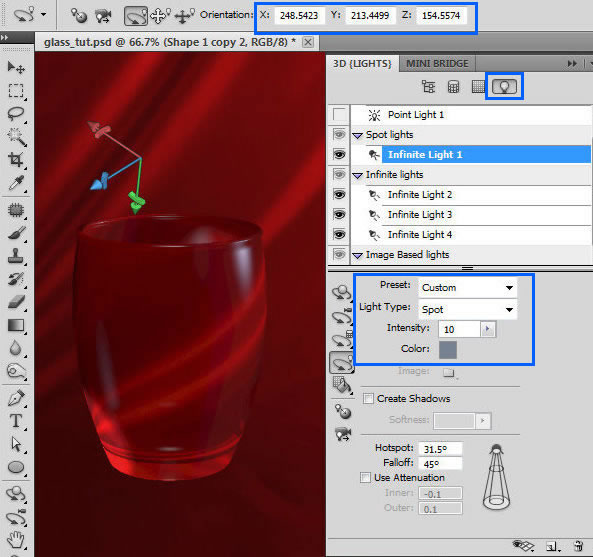Click the light Color swatch
The width and height of the screenshot is (593, 557).
click(448, 349)
